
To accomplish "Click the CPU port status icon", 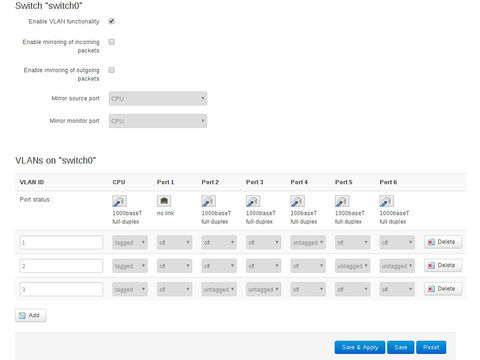I will tap(119, 201).
